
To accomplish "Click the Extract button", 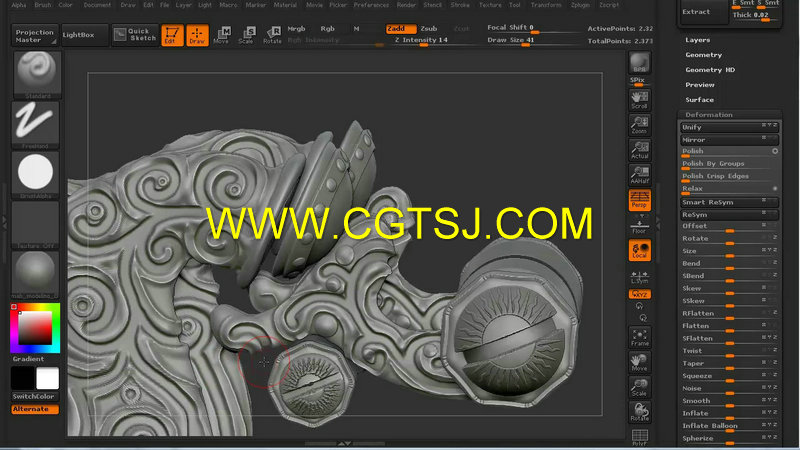I will click(704, 12).
